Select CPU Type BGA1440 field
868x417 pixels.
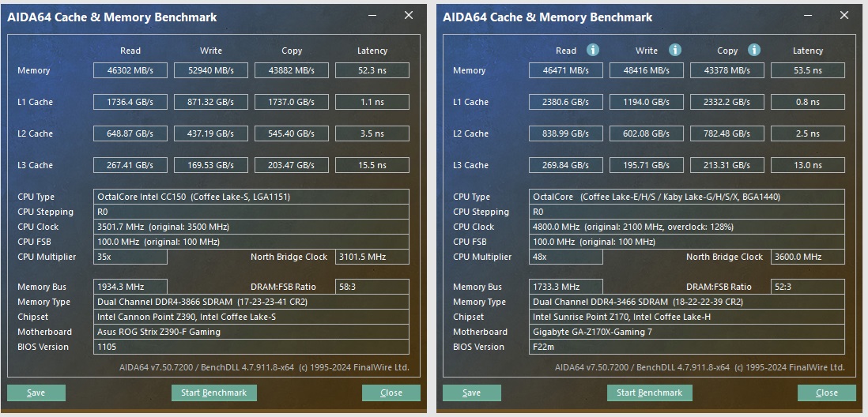coord(687,197)
